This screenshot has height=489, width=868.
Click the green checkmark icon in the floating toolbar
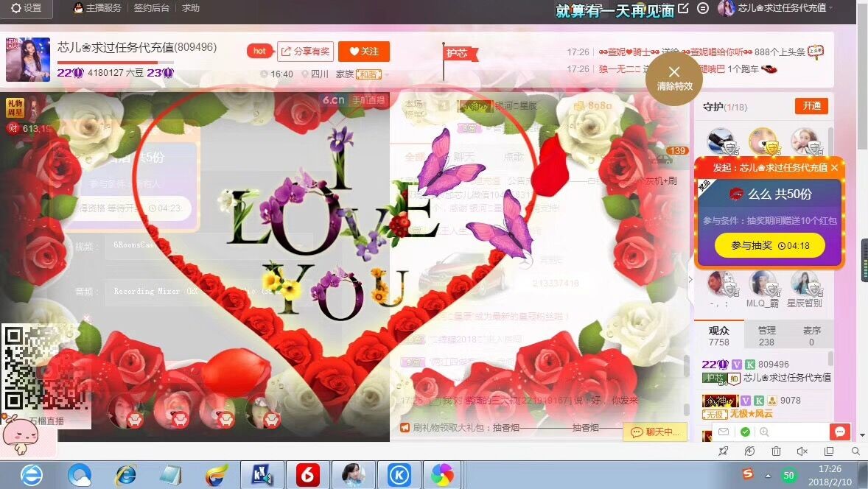point(745,432)
